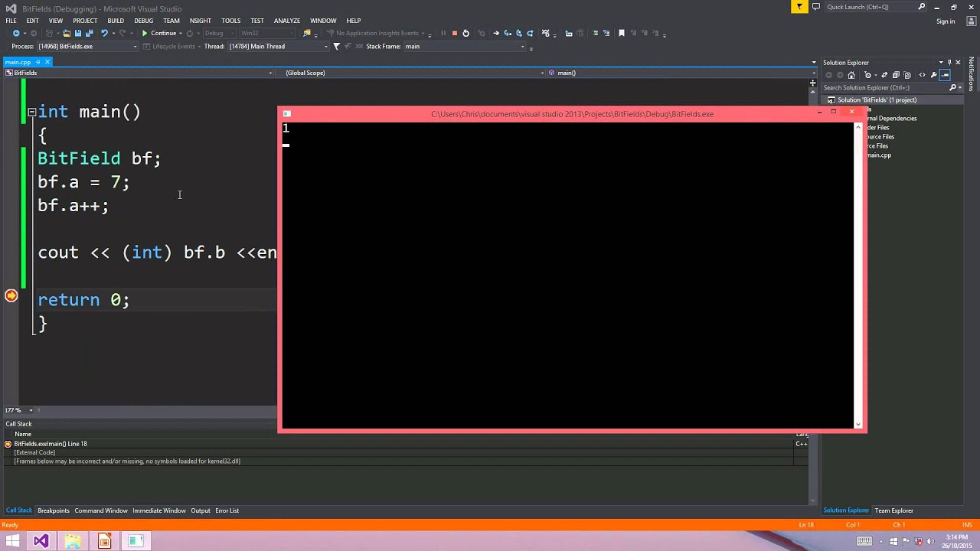Click the thread filter funnel icon
Image resolution: width=980 pixels, height=551 pixels.
(x=336, y=47)
